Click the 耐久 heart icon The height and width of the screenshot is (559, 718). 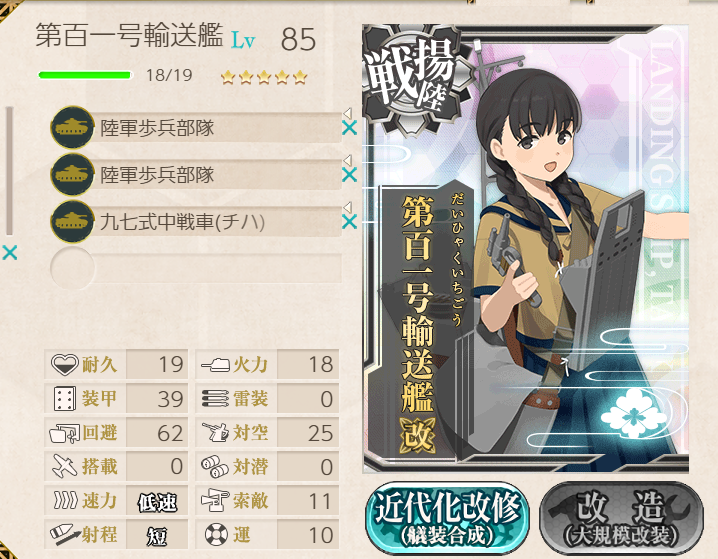click(65, 365)
